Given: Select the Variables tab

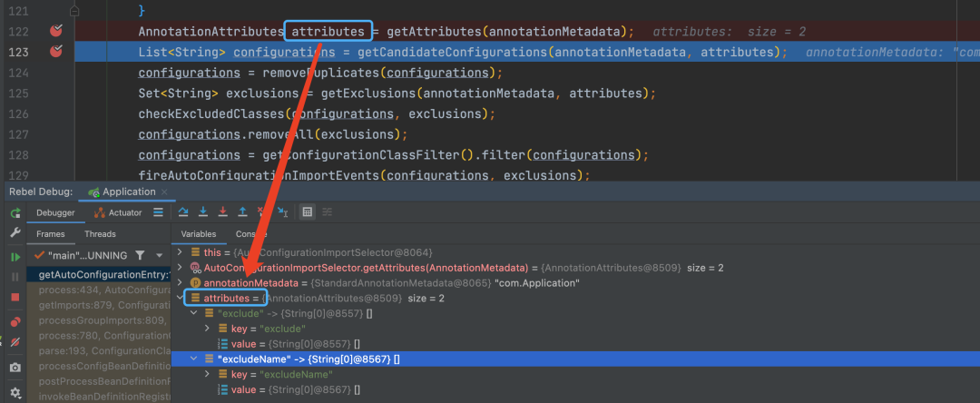Looking at the screenshot, I should [199, 233].
